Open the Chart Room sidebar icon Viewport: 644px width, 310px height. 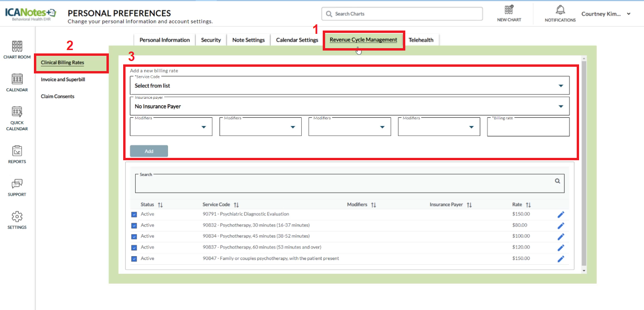coord(17,47)
